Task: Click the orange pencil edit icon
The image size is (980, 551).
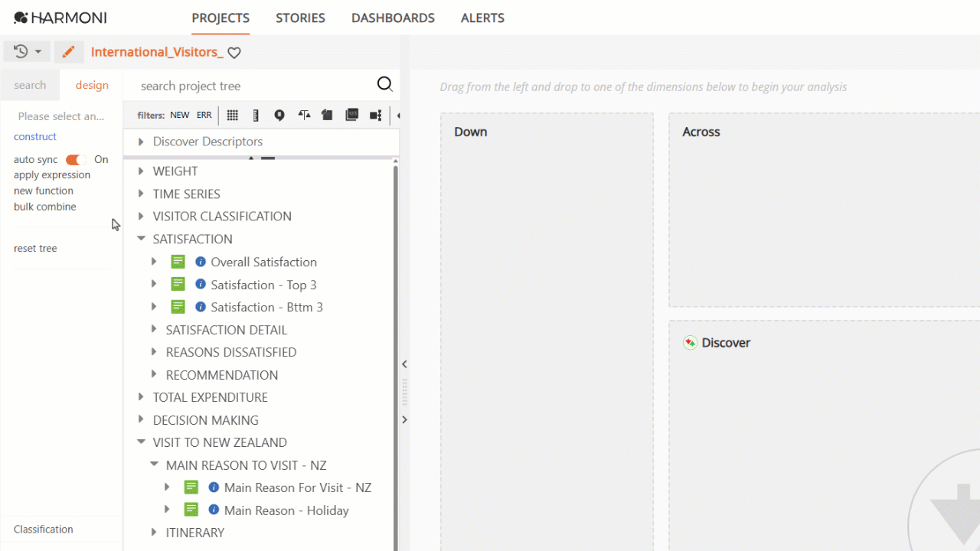Action: click(x=68, y=52)
